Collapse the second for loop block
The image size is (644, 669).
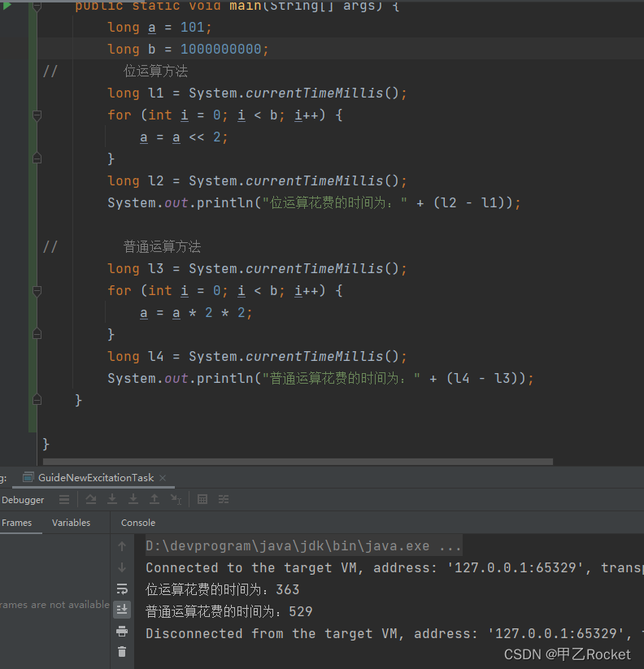tap(37, 291)
